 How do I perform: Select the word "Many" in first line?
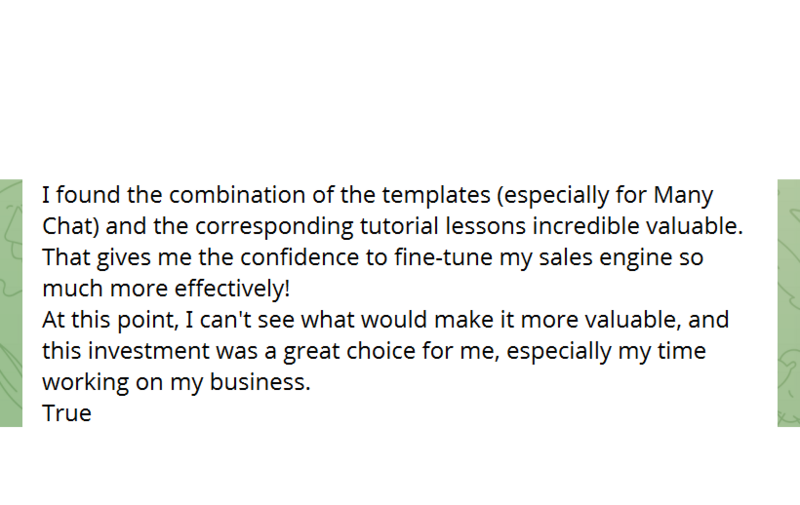[x=683, y=195]
